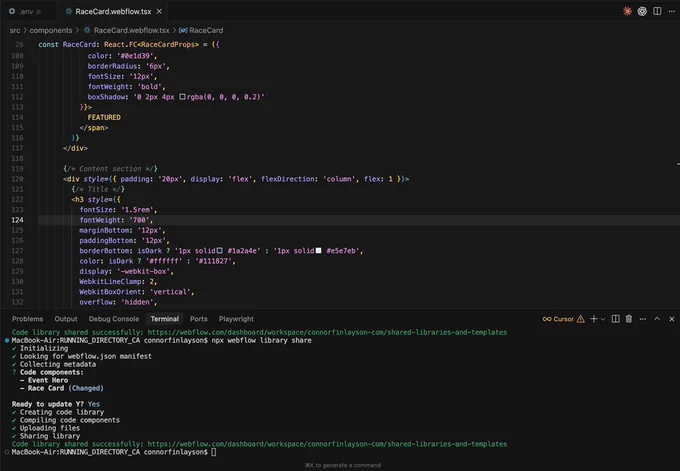Click the RaceCard.webflow.tsx breadcrumb file

click(x=131, y=30)
